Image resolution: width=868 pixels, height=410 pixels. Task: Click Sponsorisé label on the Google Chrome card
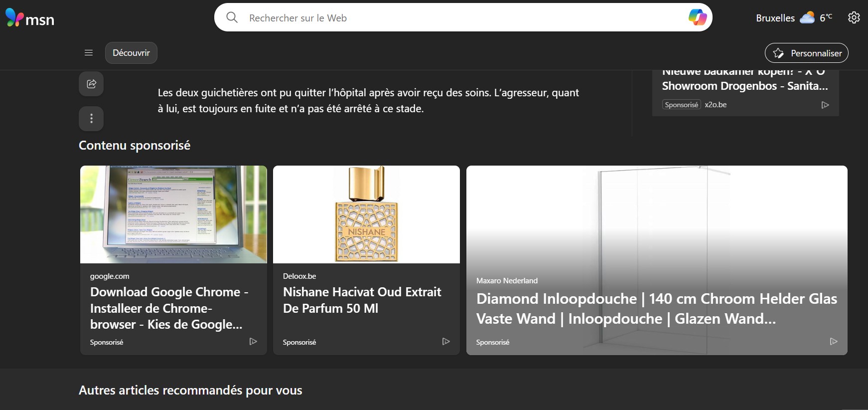pos(107,342)
